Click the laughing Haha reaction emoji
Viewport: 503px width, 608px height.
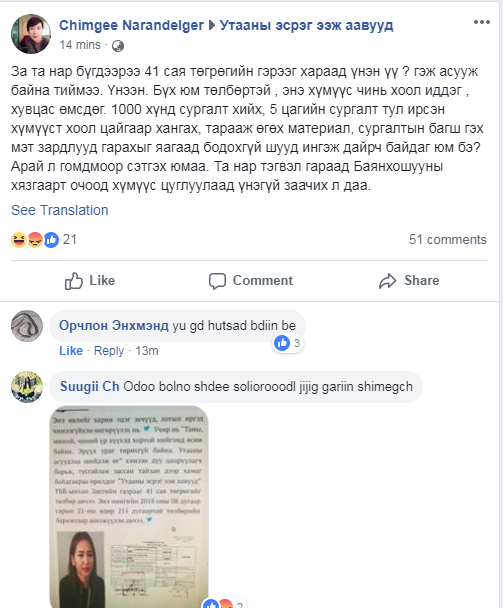18,240
